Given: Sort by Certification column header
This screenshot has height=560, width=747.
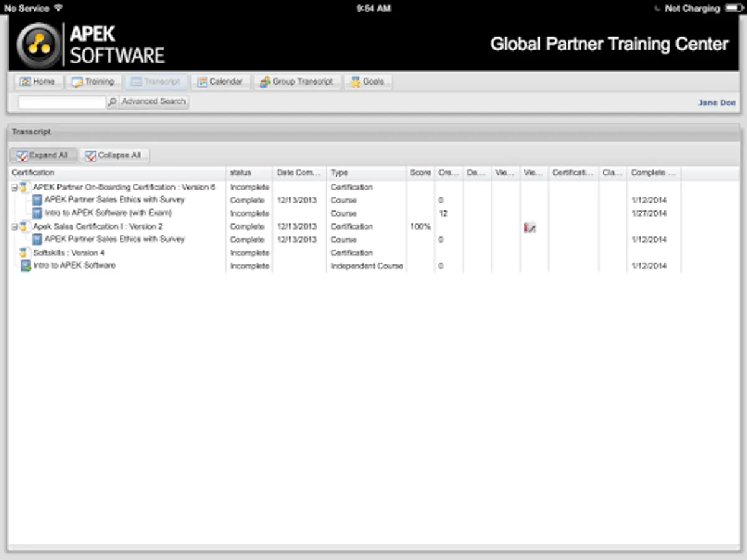Looking at the screenshot, I should point(117,173).
